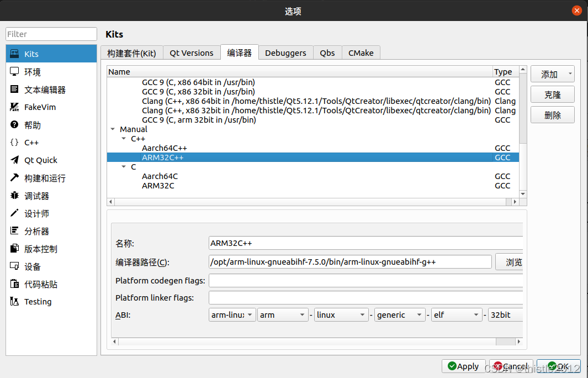Select GCC 9 C x86 32bit row
The width and height of the screenshot is (588, 378).
(x=312, y=92)
